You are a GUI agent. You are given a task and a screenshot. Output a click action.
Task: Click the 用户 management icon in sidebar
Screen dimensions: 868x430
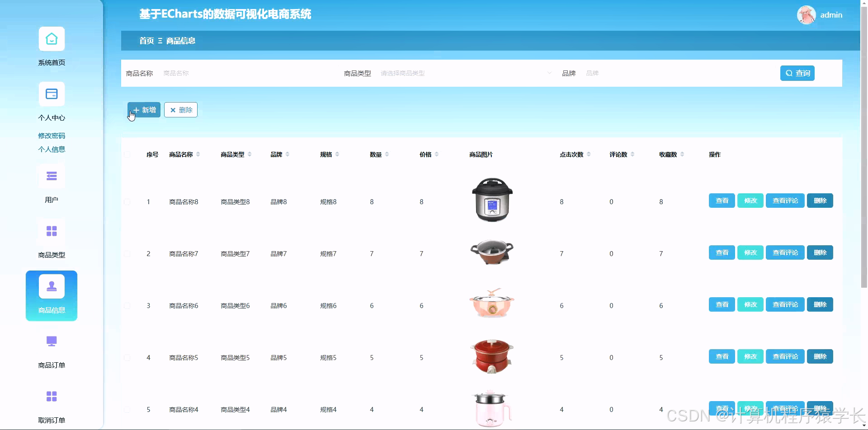point(51,175)
